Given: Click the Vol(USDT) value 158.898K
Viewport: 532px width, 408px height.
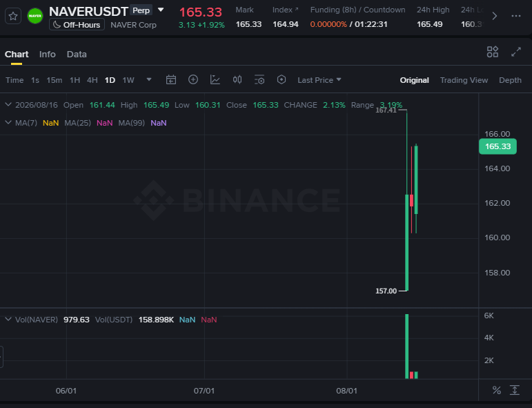Looking at the screenshot, I should (156, 320).
